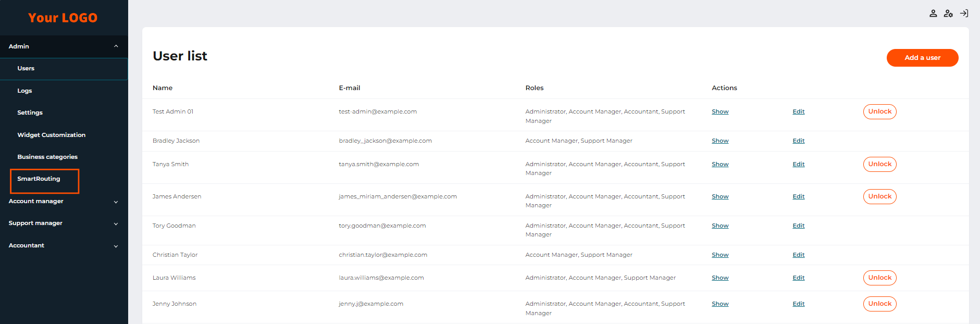This screenshot has height=324, width=980.
Task: Select Business categories menu item
Action: 47,157
